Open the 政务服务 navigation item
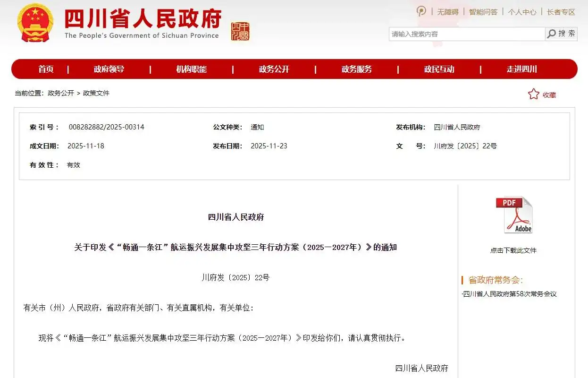 pos(356,69)
